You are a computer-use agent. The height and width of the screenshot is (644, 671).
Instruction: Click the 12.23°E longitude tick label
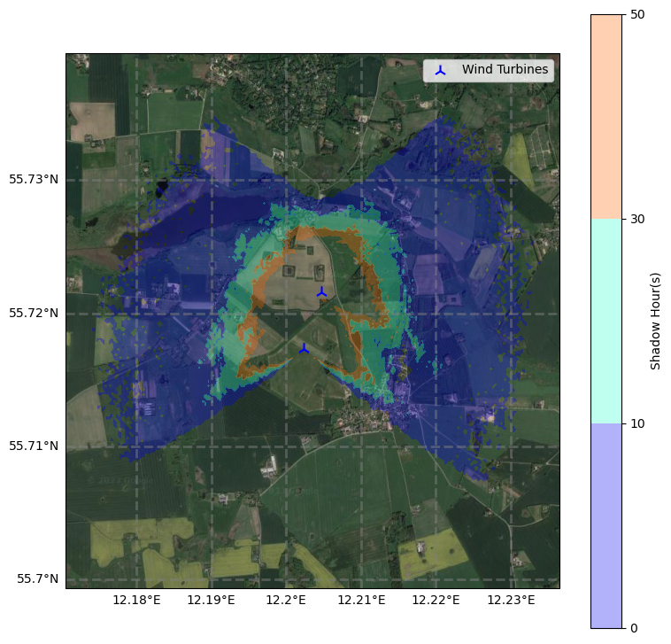click(x=511, y=601)
